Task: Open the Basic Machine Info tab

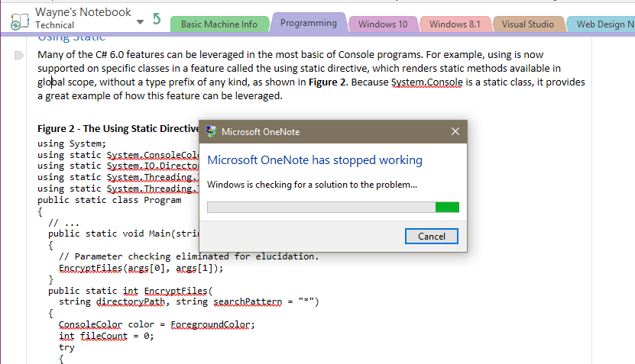Action: [x=219, y=24]
